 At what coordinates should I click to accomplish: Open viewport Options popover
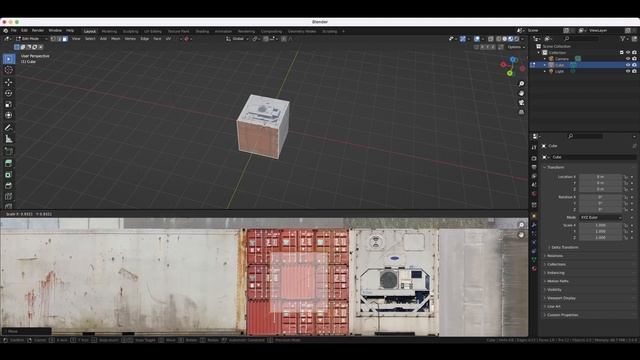pyautogui.click(x=516, y=47)
